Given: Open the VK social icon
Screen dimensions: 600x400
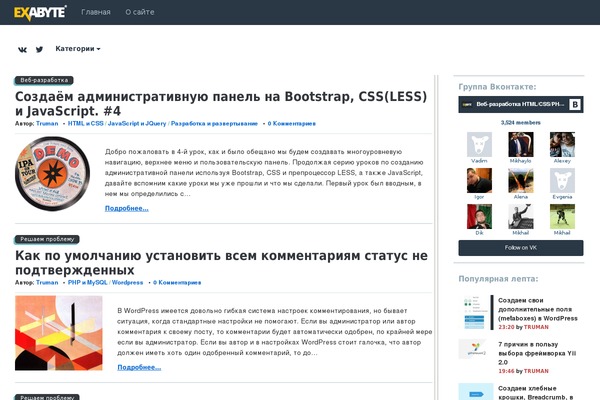Looking at the screenshot, I should coord(23,49).
